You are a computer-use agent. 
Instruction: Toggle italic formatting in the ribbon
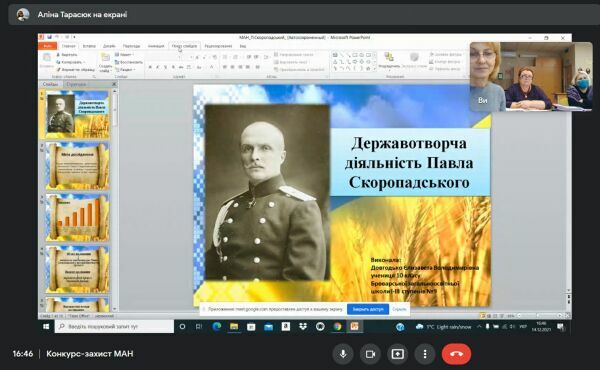158,67
